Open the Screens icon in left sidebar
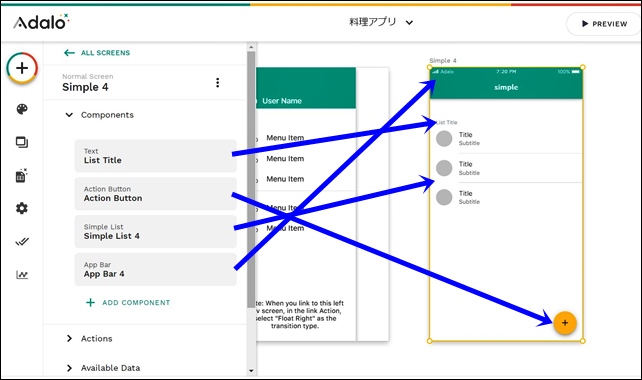The image size is (642, 380). click(x=22, y=142)
